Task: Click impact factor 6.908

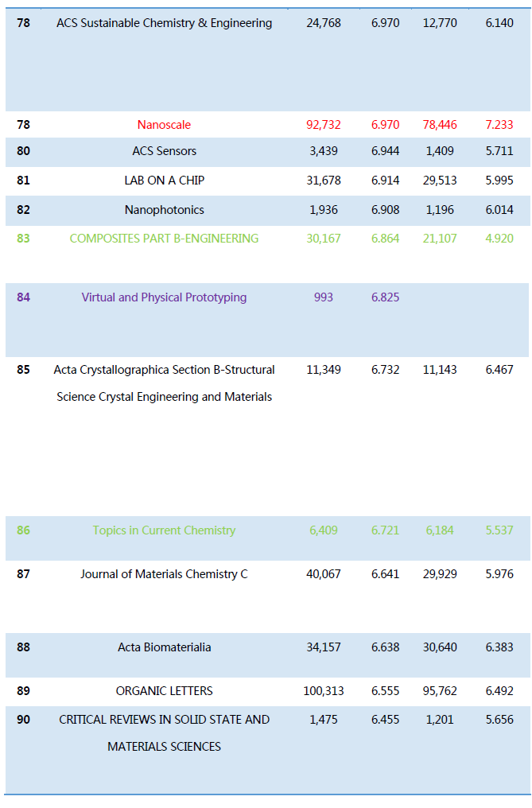Action: coord(385,210)
